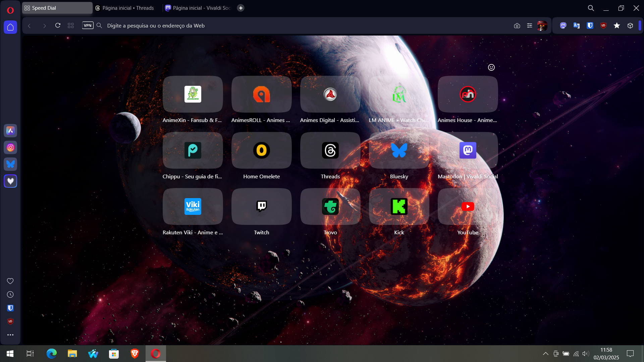Image resolution: width=644 pixels, height=362 pixels.
Task: Open Microsoft Store from taskbar
Action: (x=114, y=354)
